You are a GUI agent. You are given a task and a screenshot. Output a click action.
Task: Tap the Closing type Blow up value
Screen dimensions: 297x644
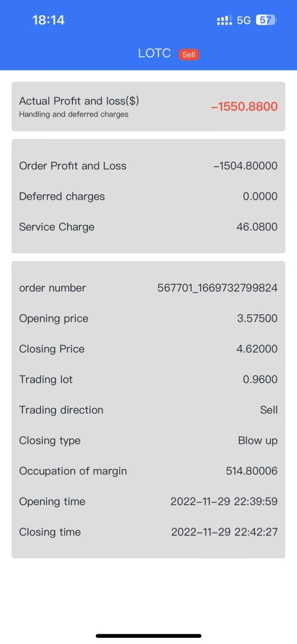point(257,441)
